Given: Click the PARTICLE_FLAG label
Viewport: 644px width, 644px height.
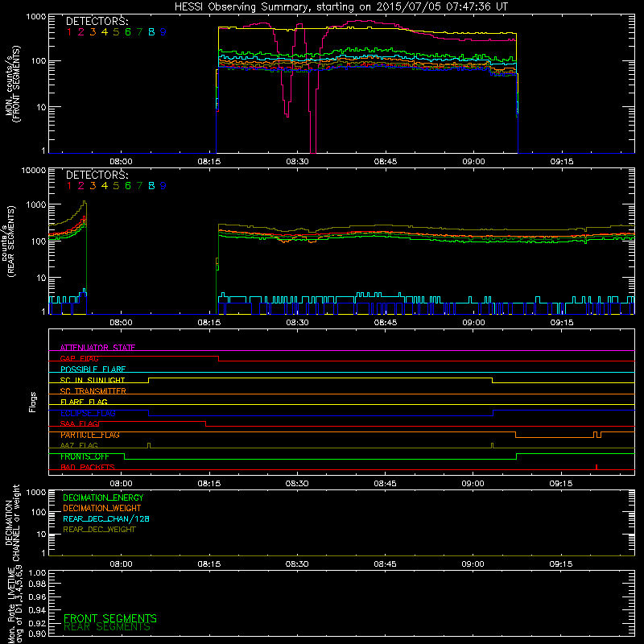Looking at the screenshot, I should coord(90,435).
